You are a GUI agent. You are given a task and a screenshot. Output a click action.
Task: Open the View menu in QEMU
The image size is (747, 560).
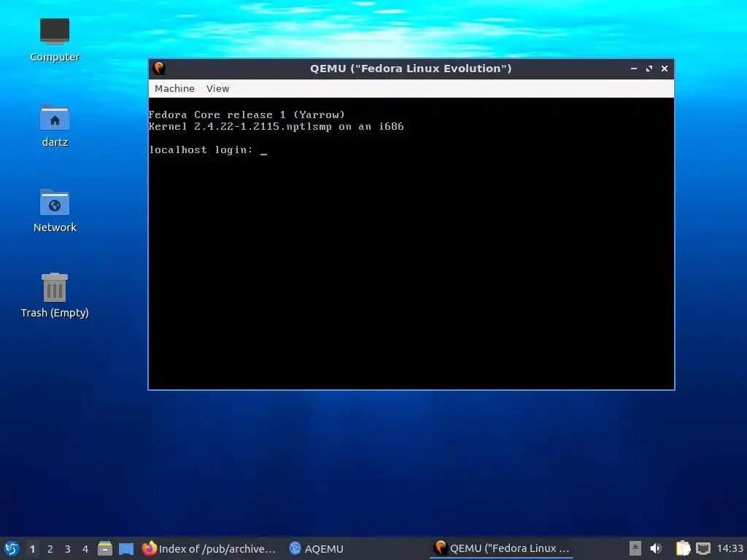coord(217,88)
